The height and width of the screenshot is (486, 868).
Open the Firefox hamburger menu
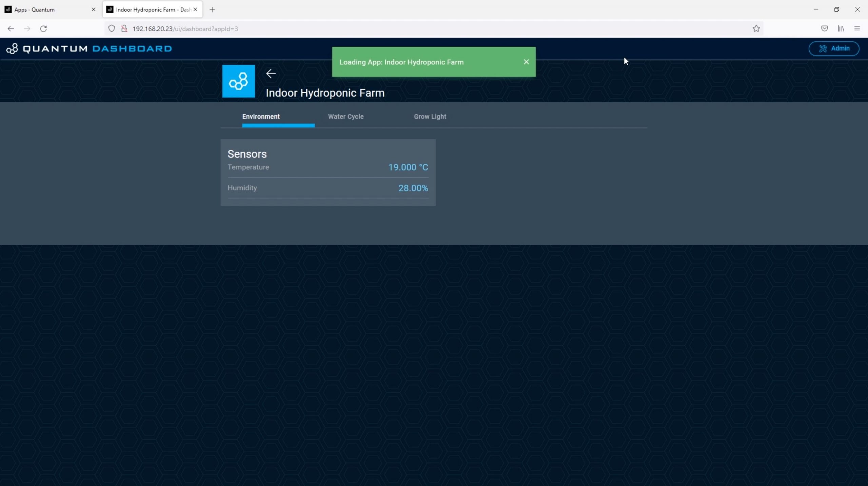857,29
